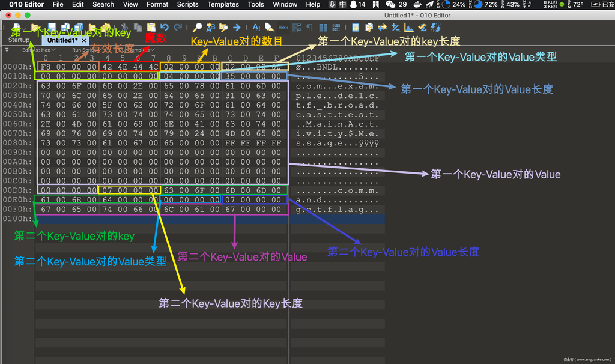Open the Calculator tool icon

tap(356, 28)
